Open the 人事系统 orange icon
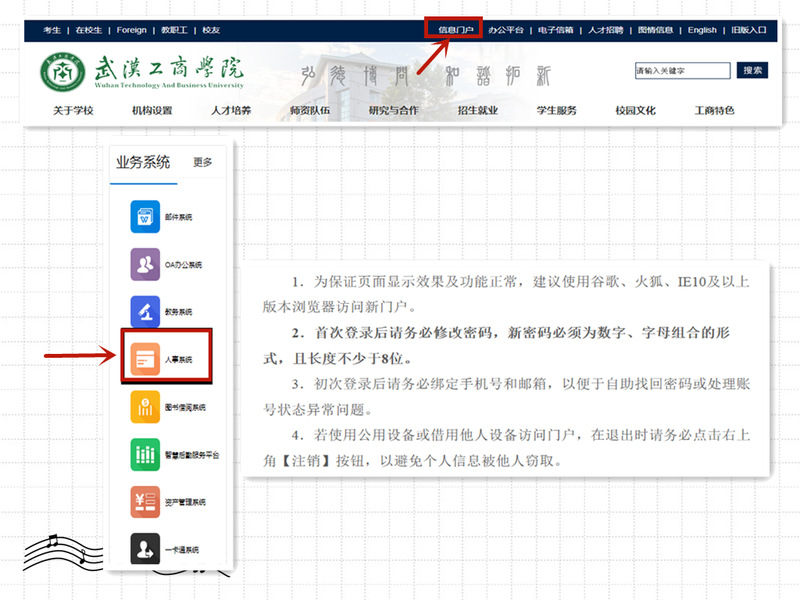This screenshot has width=800, height=600. pos(145,358)
